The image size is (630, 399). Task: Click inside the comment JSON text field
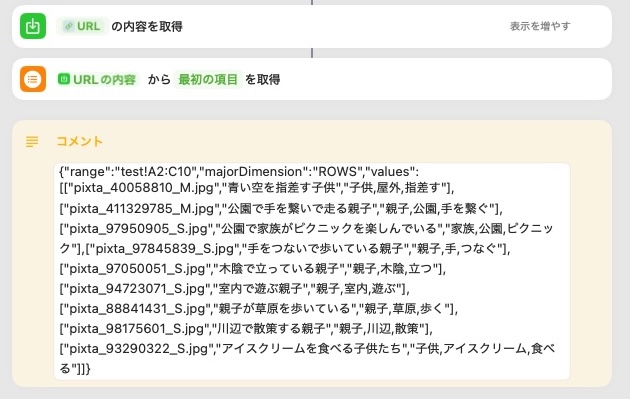312,271
